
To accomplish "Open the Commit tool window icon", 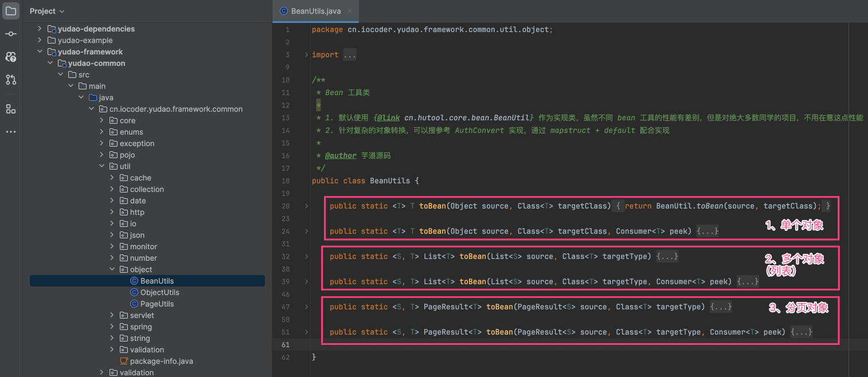I will (x=11, y=34).
